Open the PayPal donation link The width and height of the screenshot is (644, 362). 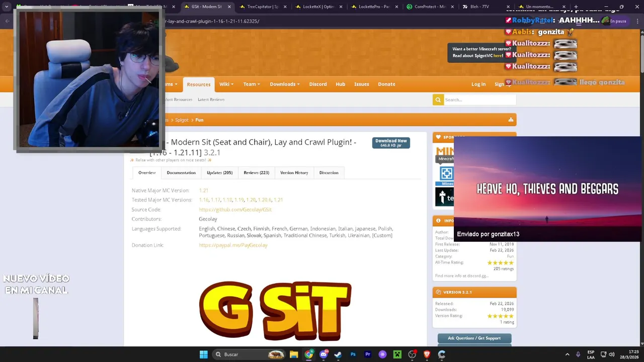tap(233, 245)
